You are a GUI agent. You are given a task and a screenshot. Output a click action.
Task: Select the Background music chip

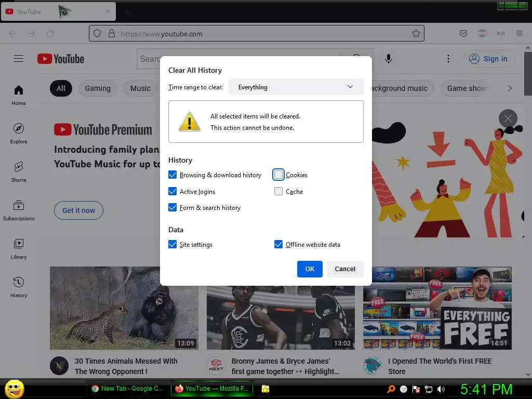[403, 88]
